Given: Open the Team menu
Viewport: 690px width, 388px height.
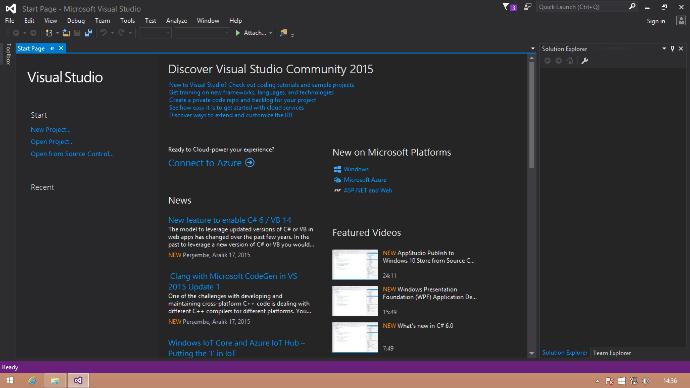Looking at the screenshot, I should (102, 21).
